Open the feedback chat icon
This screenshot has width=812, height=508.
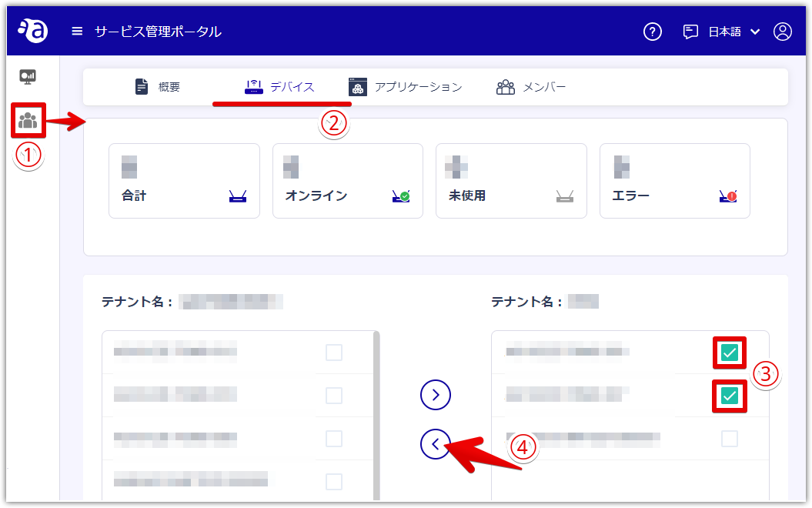click(690, 32)
